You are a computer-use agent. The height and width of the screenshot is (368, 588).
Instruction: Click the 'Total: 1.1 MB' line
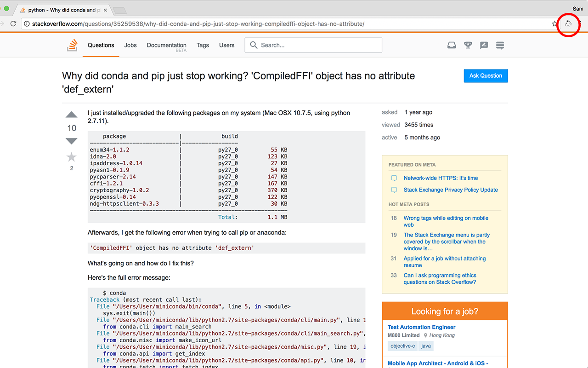(x=253, y=217)
